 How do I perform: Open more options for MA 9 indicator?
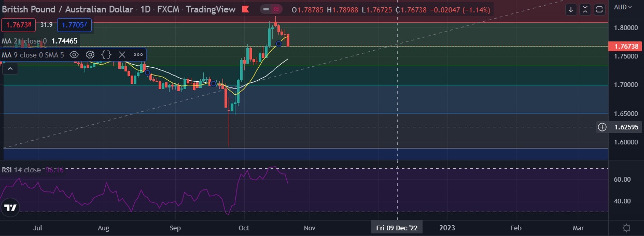pyautogui.click(x=138, y=54)
